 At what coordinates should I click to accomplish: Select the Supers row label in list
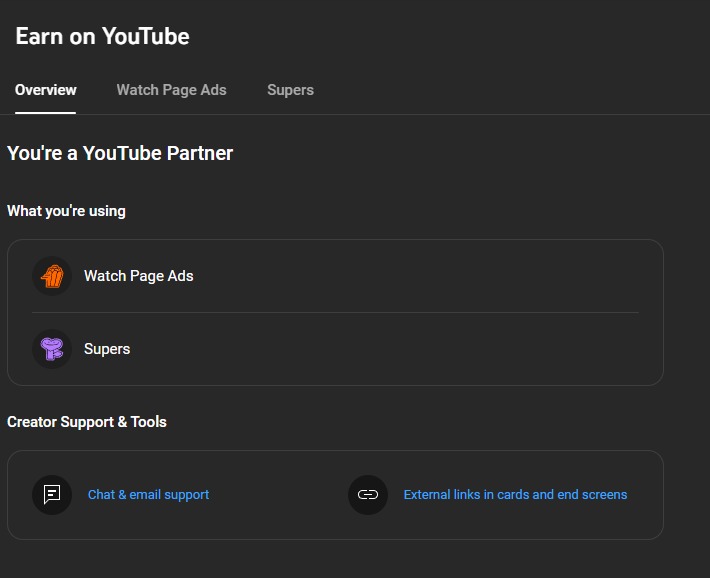107,349
